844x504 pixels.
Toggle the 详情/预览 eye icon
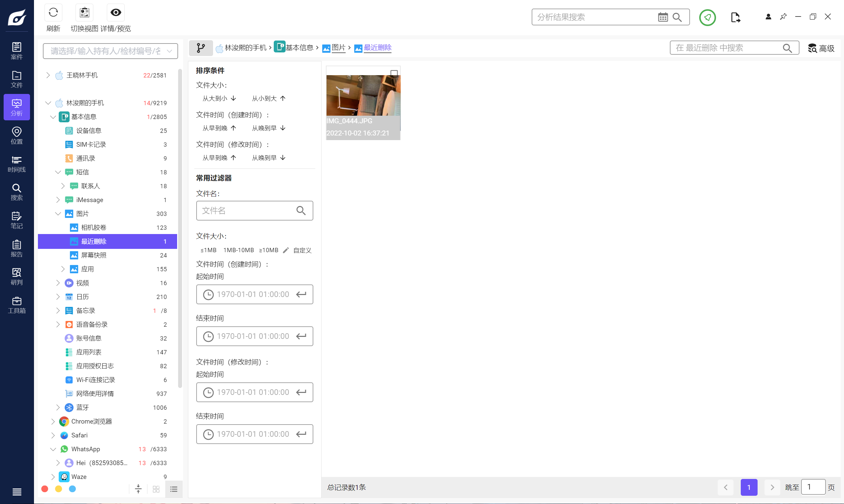coord(115,13)
